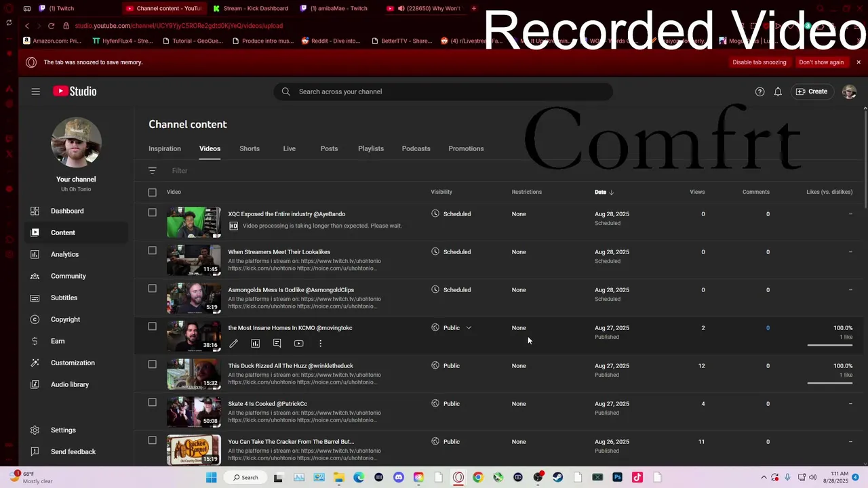
Task: Click the Visibility column header
Action: (441, 192)
